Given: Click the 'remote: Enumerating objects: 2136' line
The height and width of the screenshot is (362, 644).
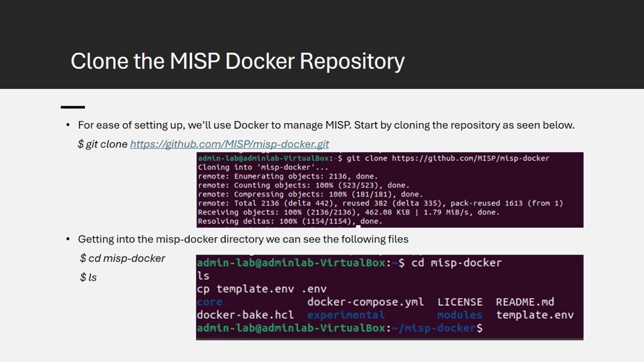Looking at the screenshot, I should click(288, 176).
